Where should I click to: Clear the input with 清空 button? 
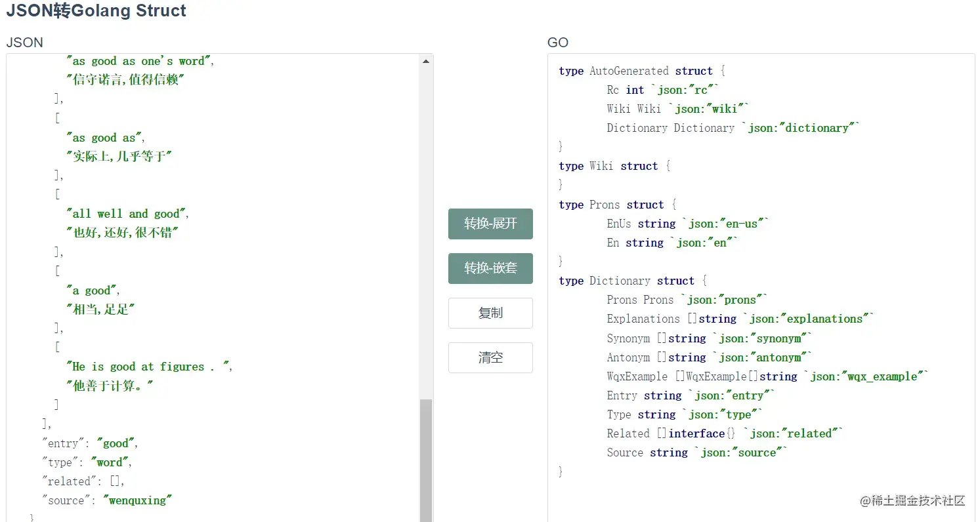pos(490,357)
